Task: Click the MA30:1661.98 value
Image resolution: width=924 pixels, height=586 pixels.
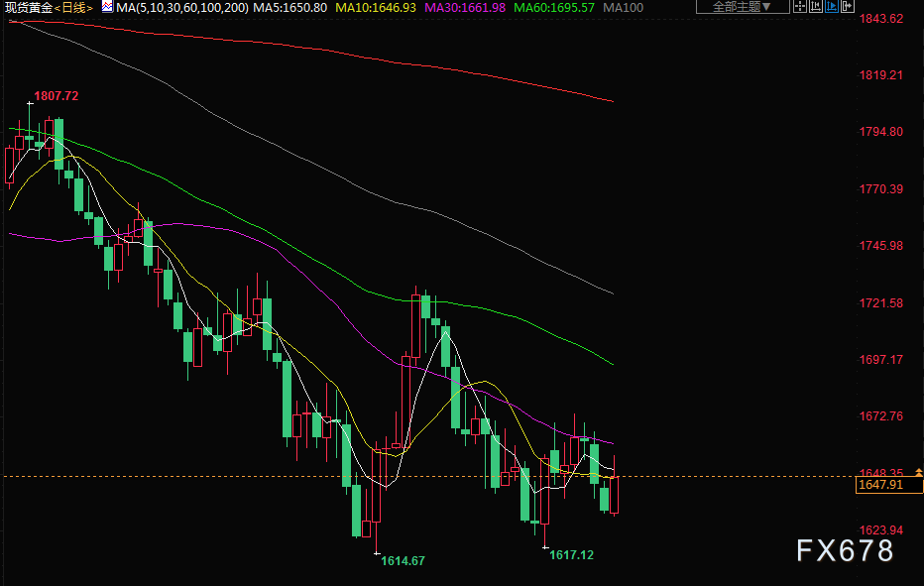Action: click(x=465, y=8)
